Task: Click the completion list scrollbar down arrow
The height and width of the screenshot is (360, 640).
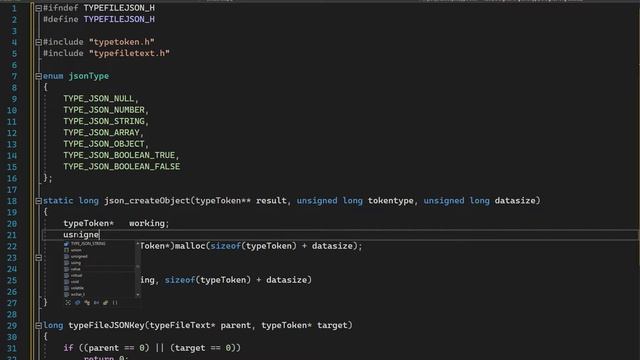Action: pos(138,295)
